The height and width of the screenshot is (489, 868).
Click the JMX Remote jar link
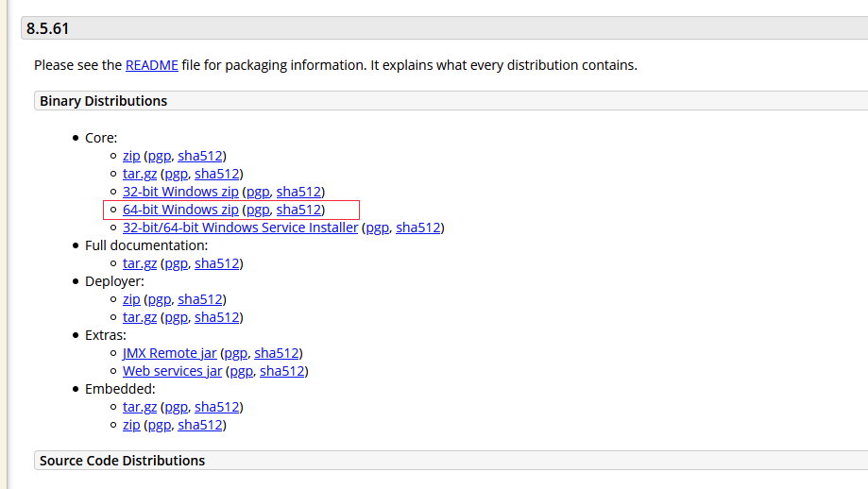pyautogui.click(x=169, y=353)
